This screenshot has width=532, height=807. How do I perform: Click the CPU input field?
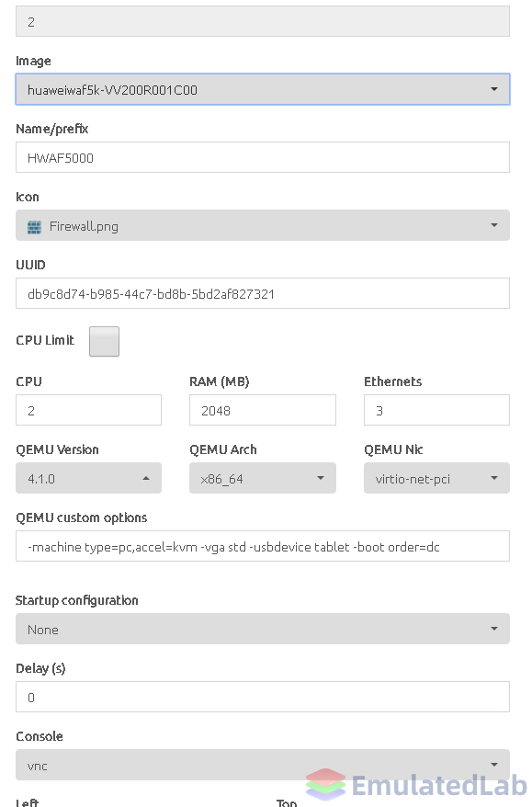pos(88,410)
